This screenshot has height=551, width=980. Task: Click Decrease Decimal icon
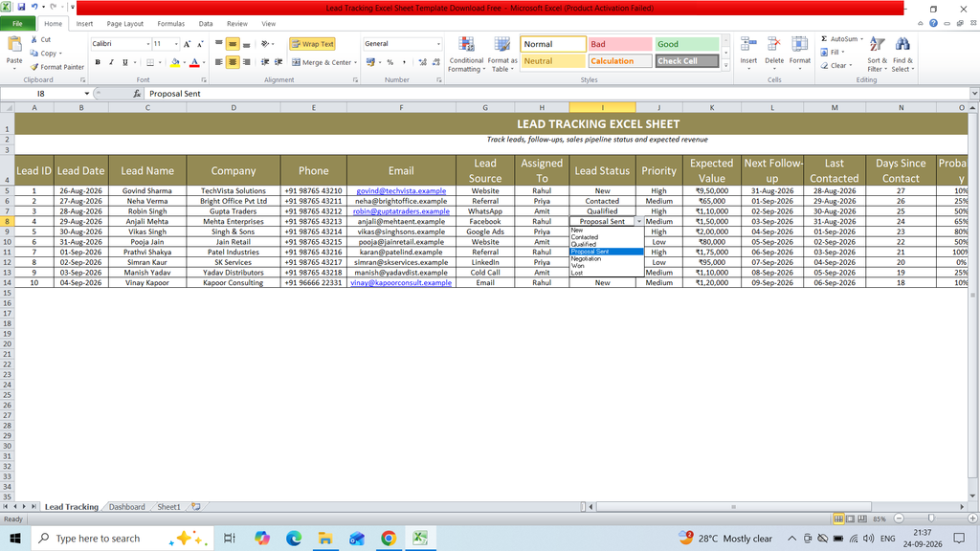pyautogui.click(x=436, y=62)
